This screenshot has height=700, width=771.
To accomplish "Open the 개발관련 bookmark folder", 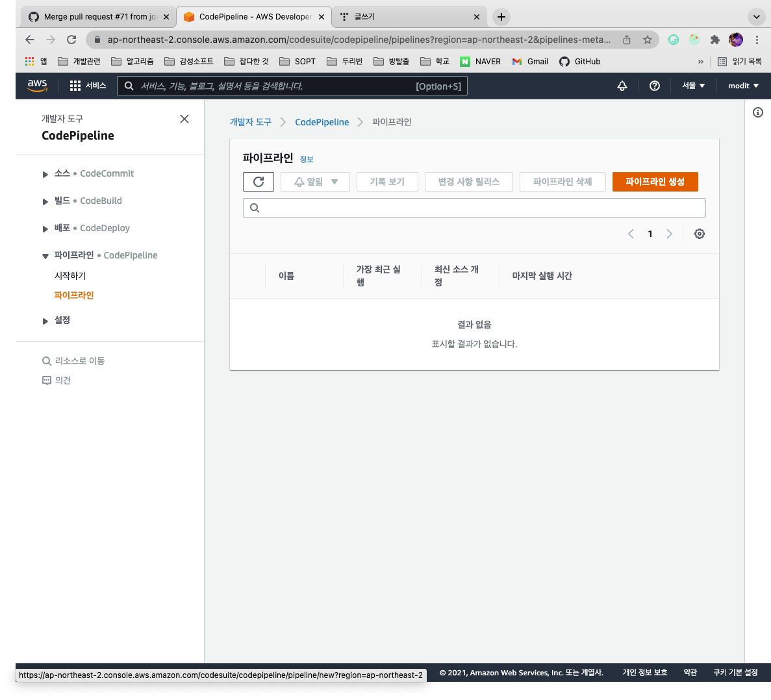I will click(x=79, y=62).
